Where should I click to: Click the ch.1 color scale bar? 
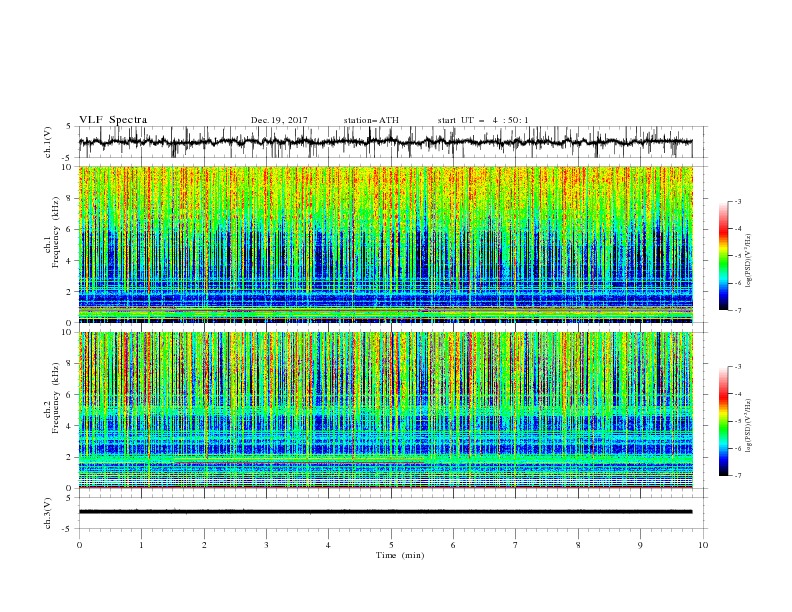click(723, 256)
